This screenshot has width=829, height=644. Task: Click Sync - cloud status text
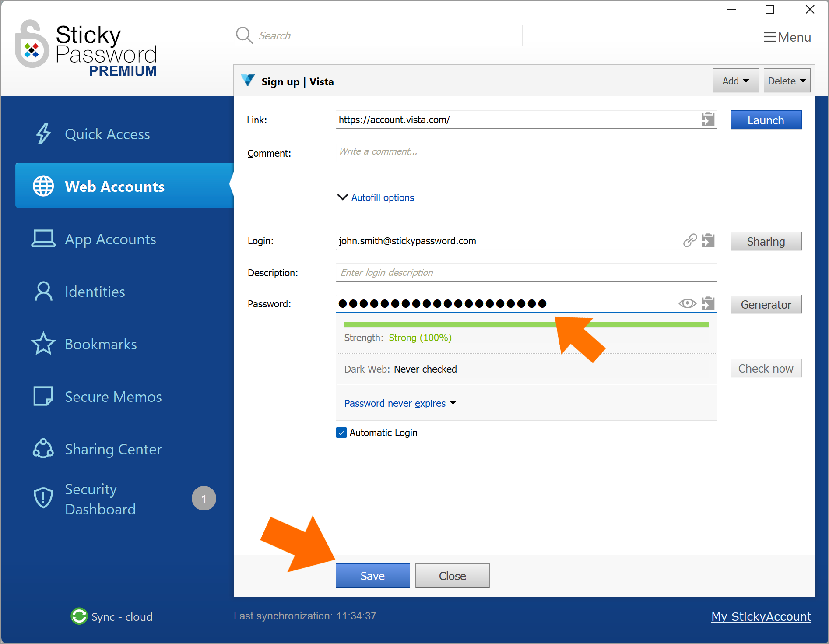(122, 617)
